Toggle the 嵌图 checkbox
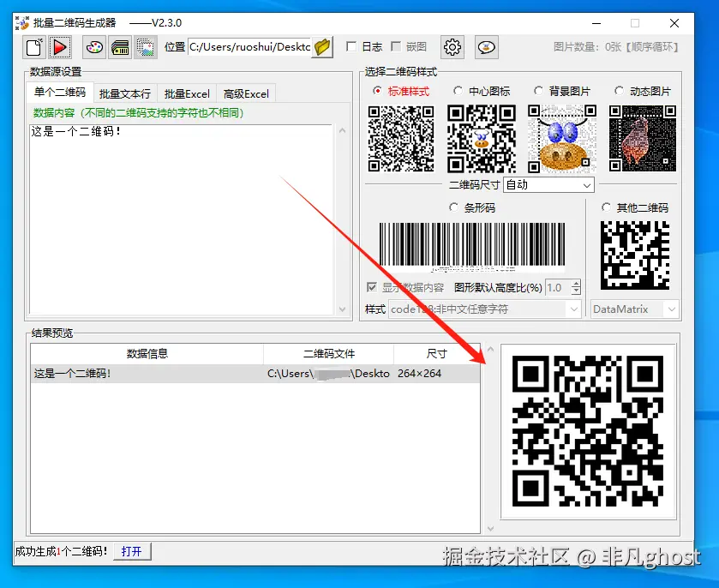The width and height of the screenshot is (719, 588). (396, 46)
